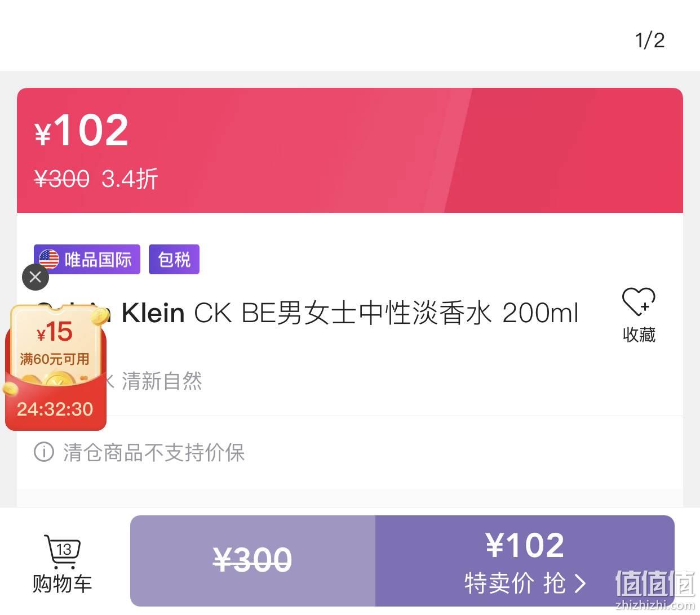Tap the heart favorite icon
700x615 pixels.
click(x=639, y=301)
